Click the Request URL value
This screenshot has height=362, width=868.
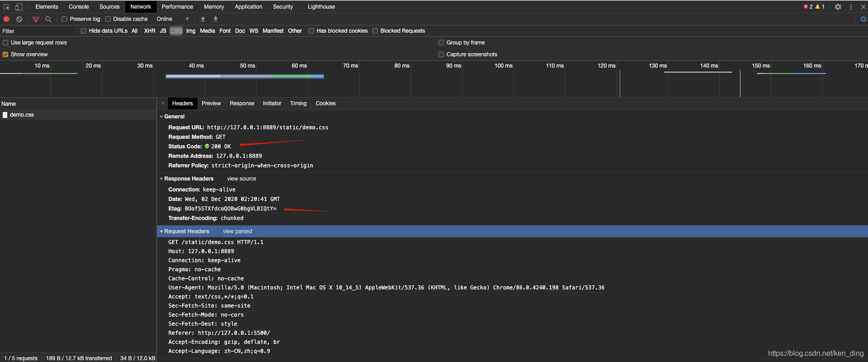(x=267, y=127)
